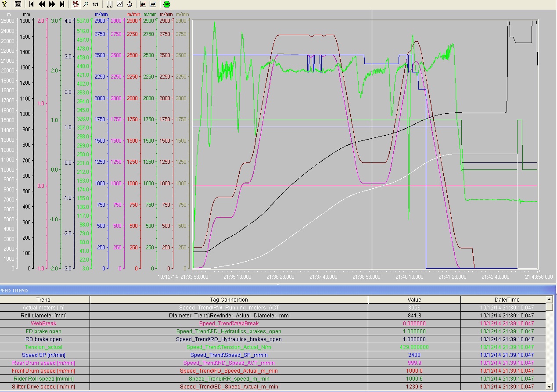This screenshot has width=557, height=392.
Task: Select the 'RD brake open' trend row
Action: point(273,339)
